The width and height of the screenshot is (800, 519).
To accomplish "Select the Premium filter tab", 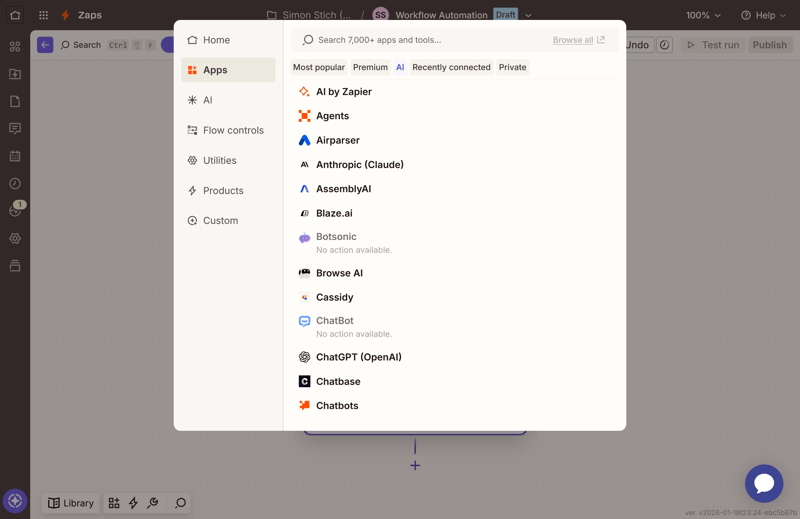I will click(x=370, y=68).
